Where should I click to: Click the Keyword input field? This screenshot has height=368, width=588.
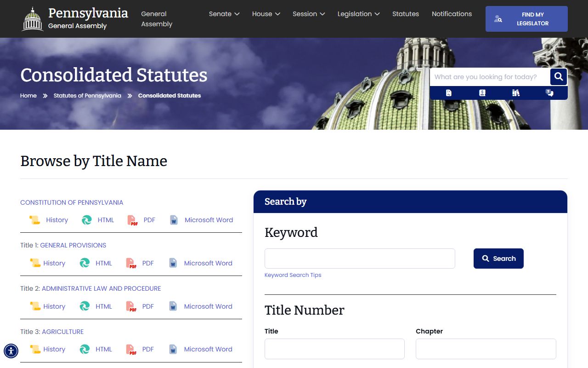[360, 259]
